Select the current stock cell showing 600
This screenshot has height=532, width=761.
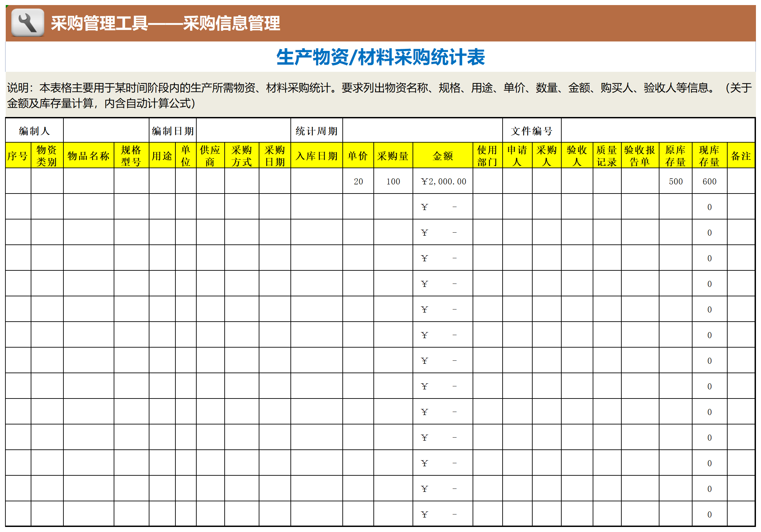tap(710, 181)
